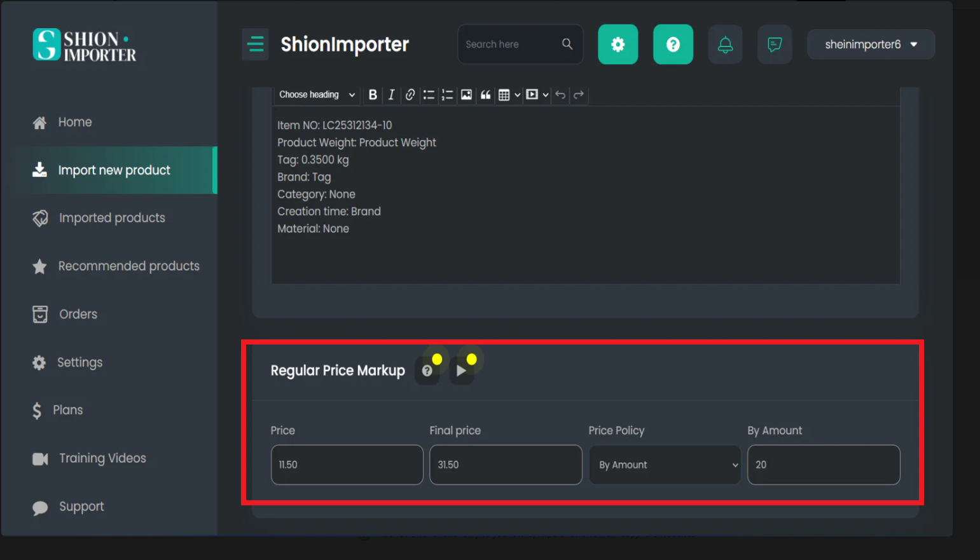This screenshot has width=980, height=560.
Task: Insert a link using the editor toolbar
Action: point(410,95)
